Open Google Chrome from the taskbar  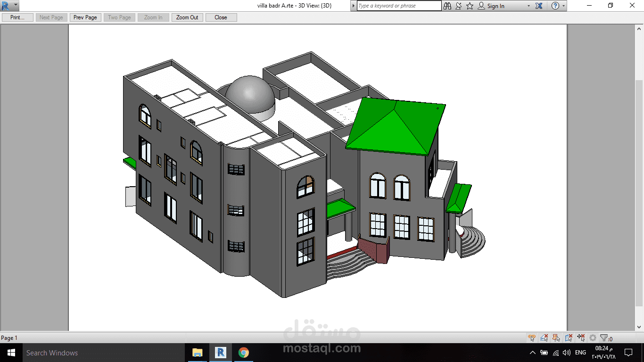pyautogui.click(x=243, y=353)
